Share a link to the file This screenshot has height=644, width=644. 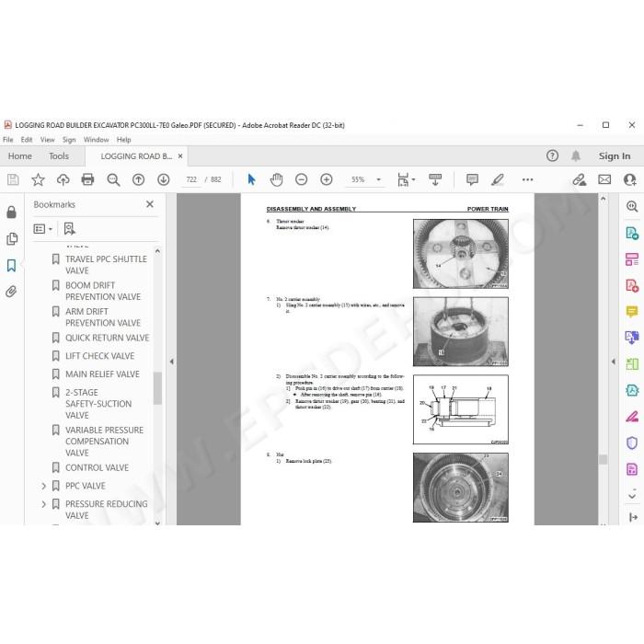[x=579, y=179]
